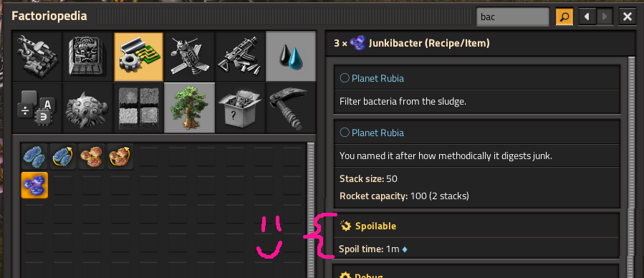Open the Space platform category tab
This screenshot has width=644, height=278.
[189, 57]
